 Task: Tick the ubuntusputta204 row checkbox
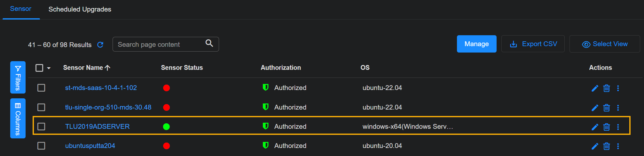(41, 146)
